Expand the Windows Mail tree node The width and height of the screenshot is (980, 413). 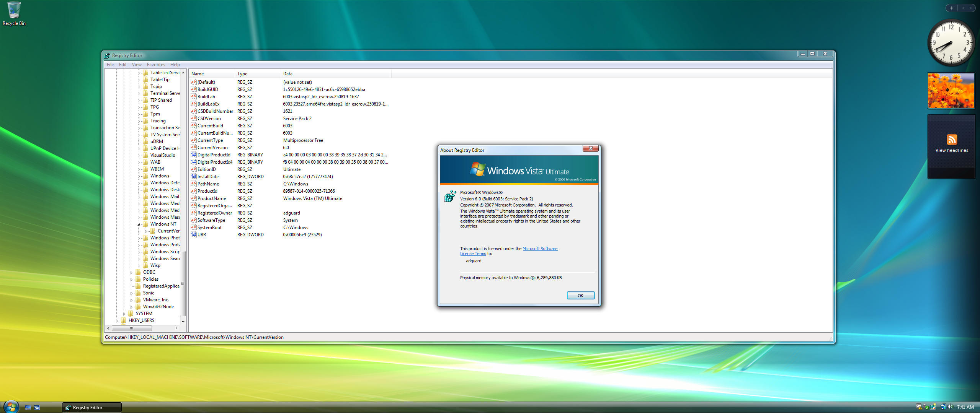coord(139,197)
